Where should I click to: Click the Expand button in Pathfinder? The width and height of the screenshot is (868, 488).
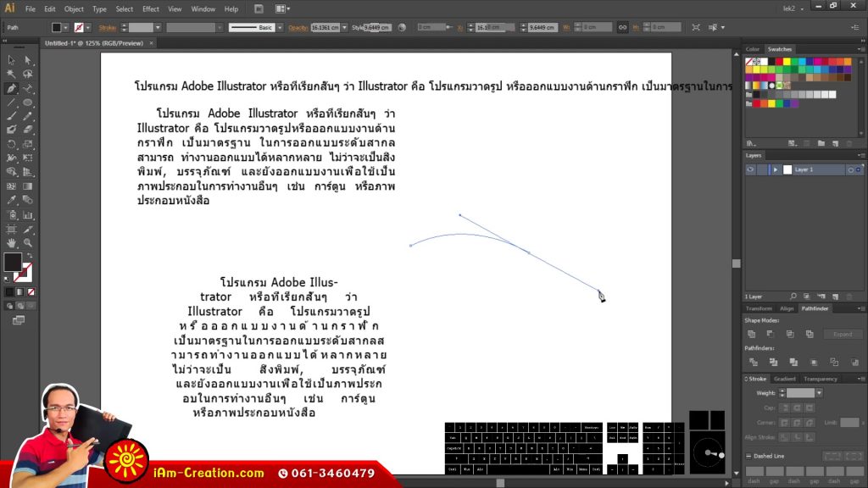point(843,334)
